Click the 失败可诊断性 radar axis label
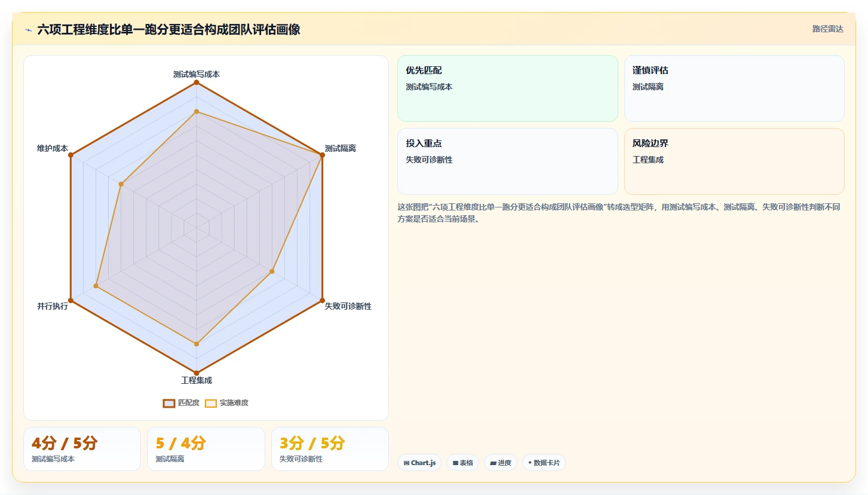Viewport: 868px width, 495px height. pos(348,306)
